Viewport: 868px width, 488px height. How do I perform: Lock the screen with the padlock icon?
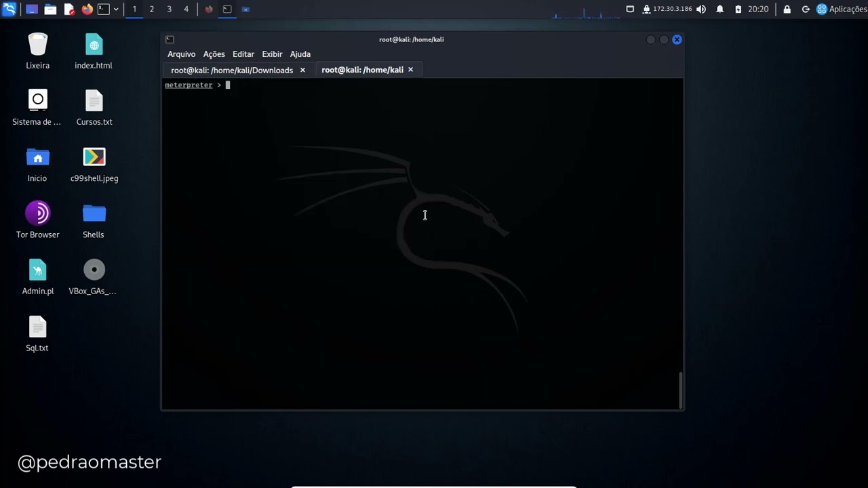[x=787, y=9]
